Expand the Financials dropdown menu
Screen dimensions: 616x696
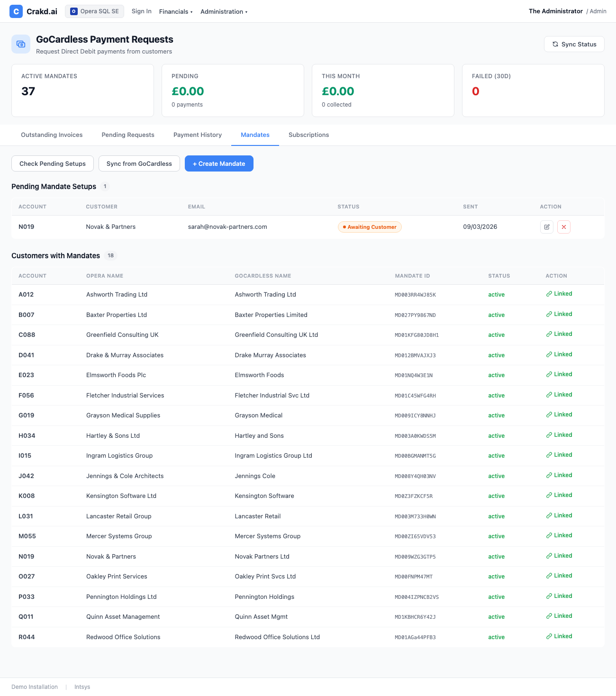[176, 11]
